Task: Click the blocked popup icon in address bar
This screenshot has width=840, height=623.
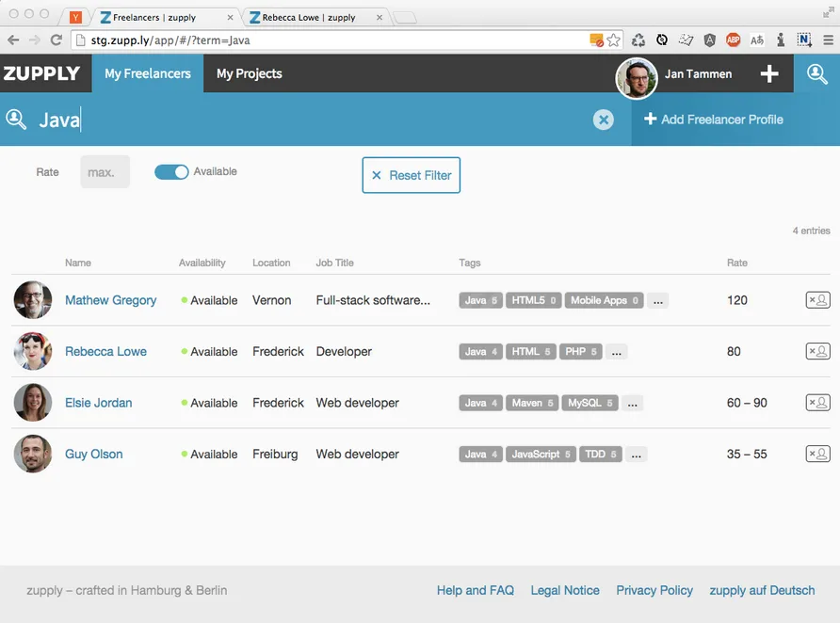Action: (x=596, y=40)
